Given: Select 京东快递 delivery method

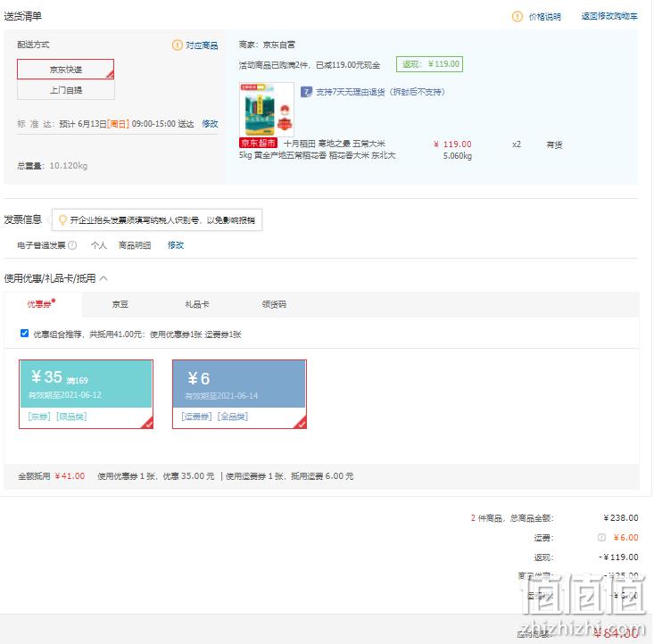Looking at the screenshot, I should [65, 70].
